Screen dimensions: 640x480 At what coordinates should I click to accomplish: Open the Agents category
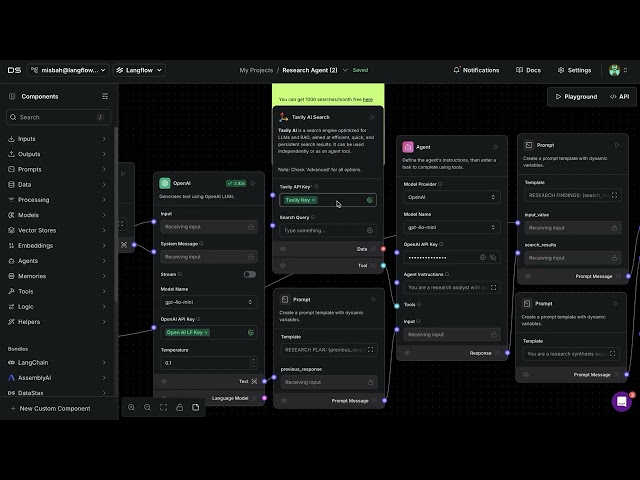pyautogui.click(x=57, y=261)
